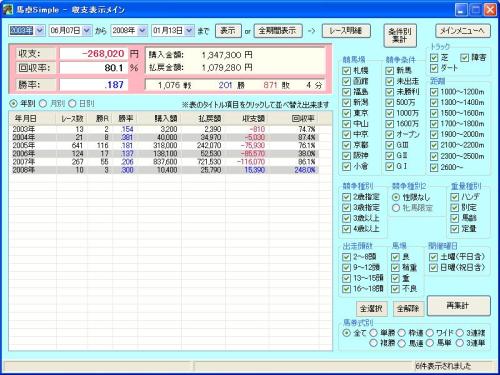This screenshot has width=500, height=375.
Task: Toggle the 中山 racecourse checkbox
Action: pyautogui.click(x=347, y=124)
